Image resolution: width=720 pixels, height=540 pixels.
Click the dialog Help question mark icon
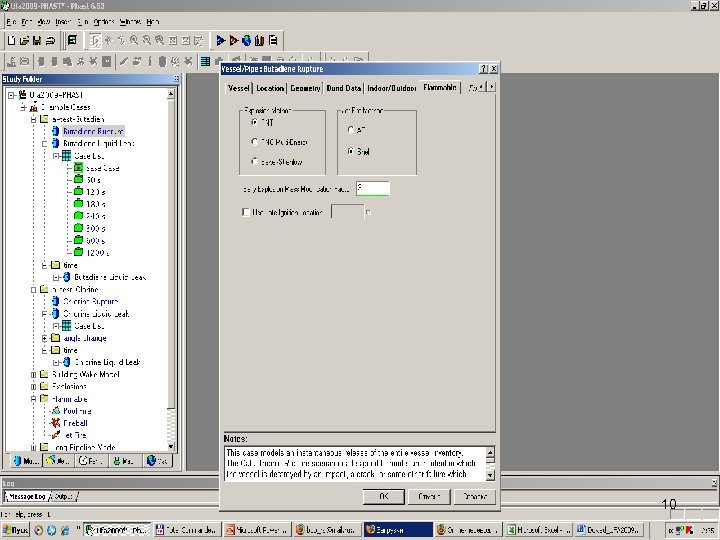click(484, 68)
